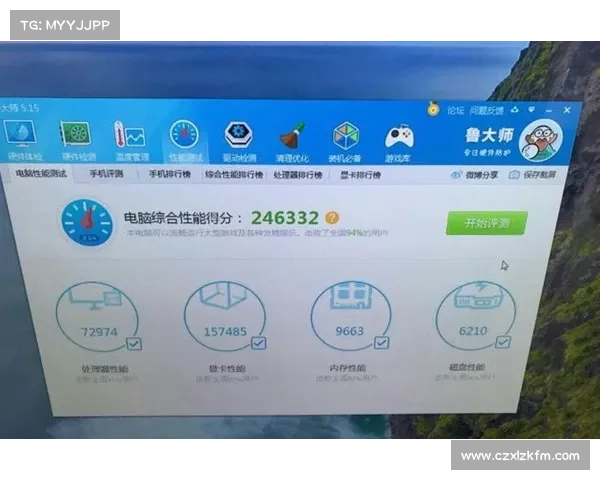Click the orange question mark beside score
600x480 pixels.
pos(332,218)
